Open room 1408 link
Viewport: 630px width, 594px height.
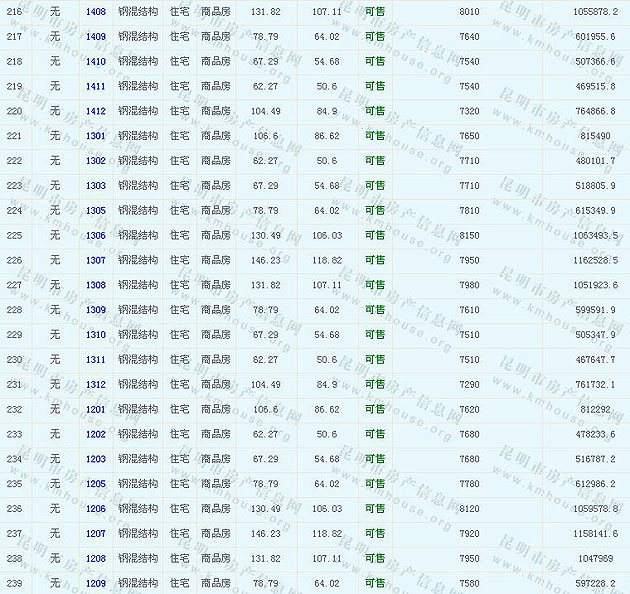click(x=95, y=12)
